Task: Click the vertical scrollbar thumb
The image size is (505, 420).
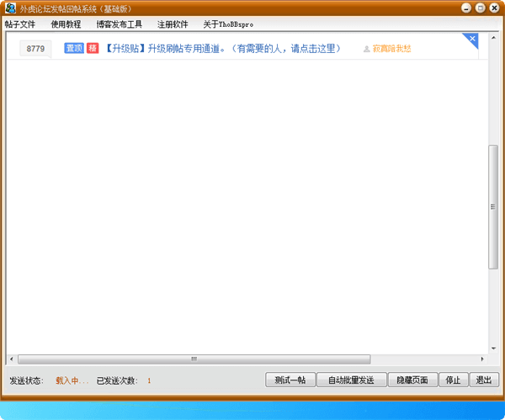Action: point(493,206)
